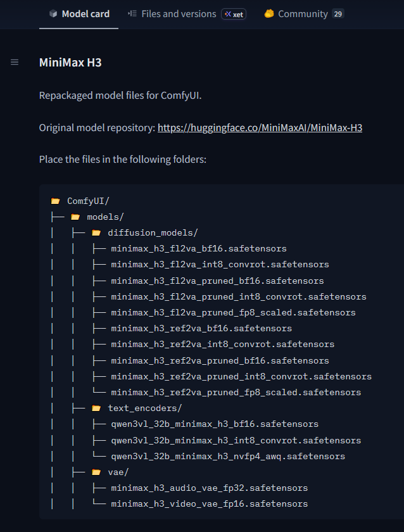Click minimax_h3_ref2va_pruned_fp8_scaled.safetensors
Viewport: 404px width, 532px height.
(x=236, y=393)
